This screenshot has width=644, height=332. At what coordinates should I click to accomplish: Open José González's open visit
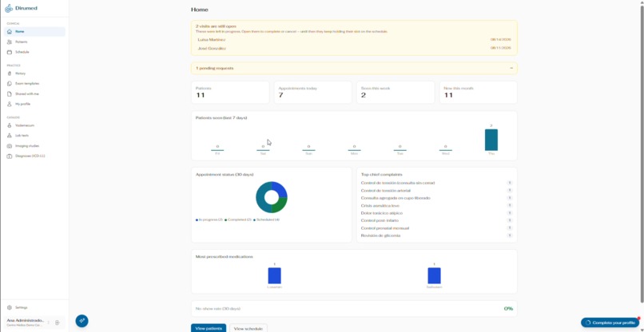point(354,49)
